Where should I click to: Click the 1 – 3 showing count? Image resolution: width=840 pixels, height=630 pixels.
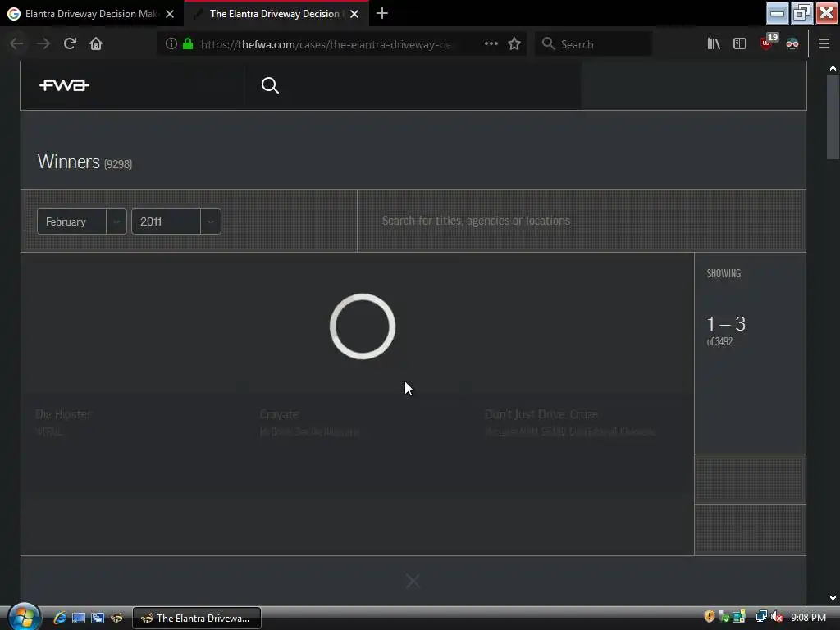tap(726, 323)
